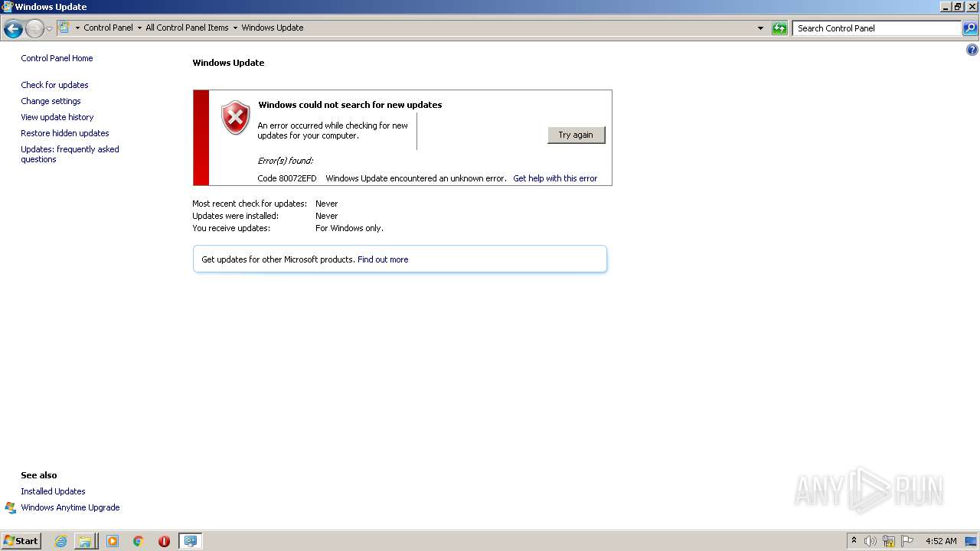Click Restore hidden updates link

[x=65, y=133]
